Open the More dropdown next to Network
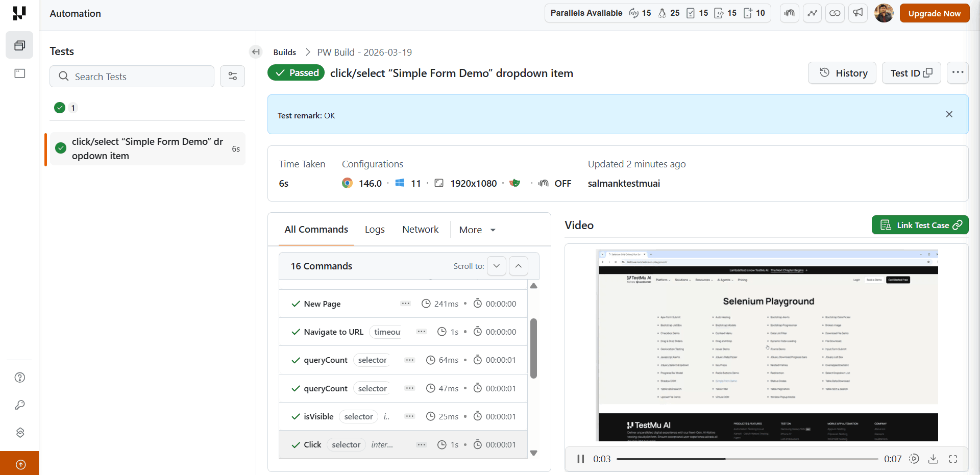 [x=476, y=230]
